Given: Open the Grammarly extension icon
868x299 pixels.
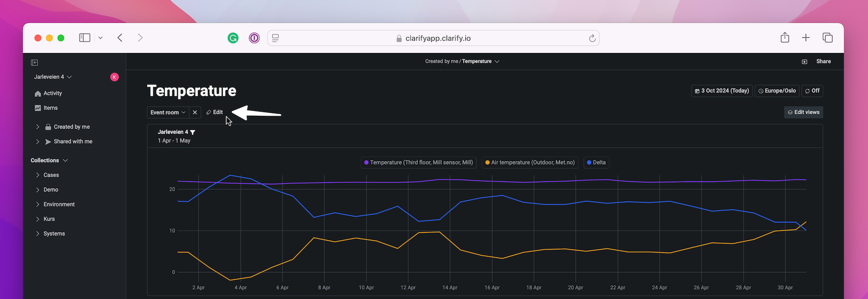Looking at the screenshot, I should coord(233,38).
